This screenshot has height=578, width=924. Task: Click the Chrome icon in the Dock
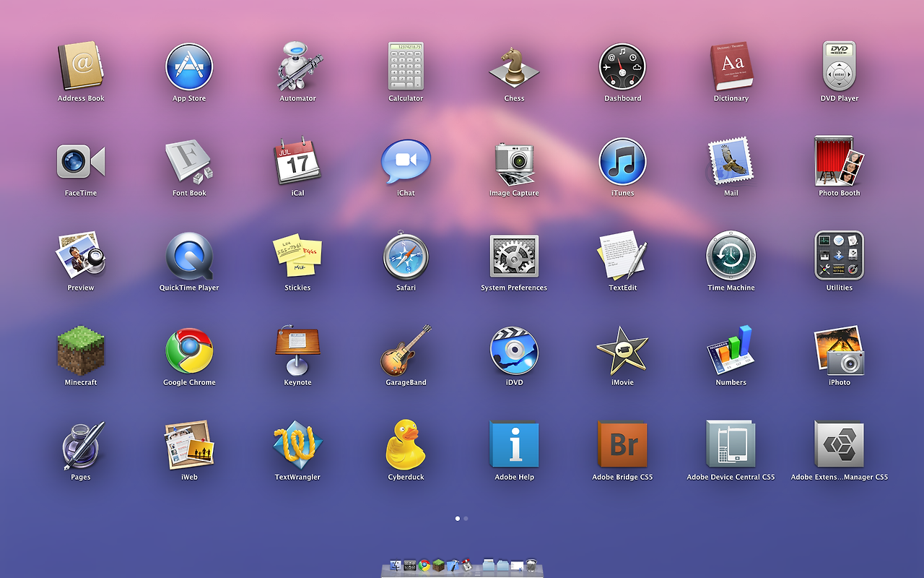point(424,565)
